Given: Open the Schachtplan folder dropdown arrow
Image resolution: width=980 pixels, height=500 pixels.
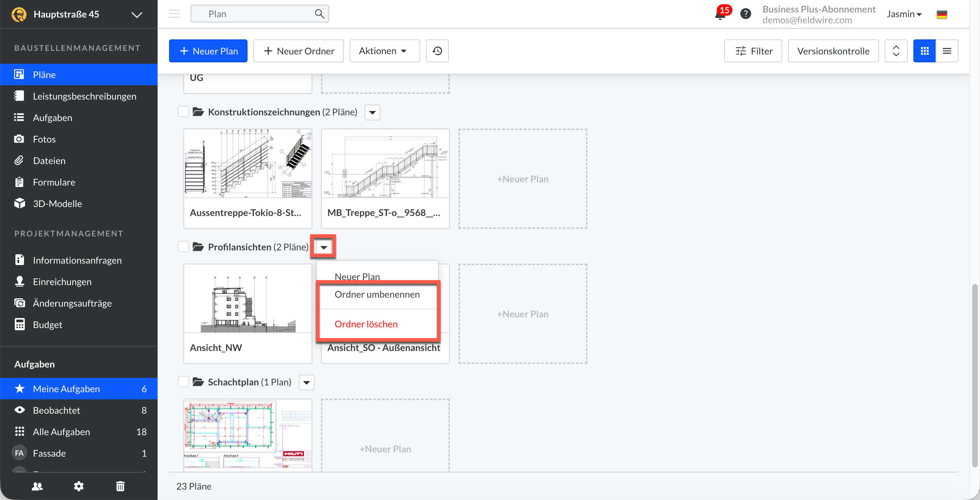Looking at the screenshot, I should pos(306,383).
